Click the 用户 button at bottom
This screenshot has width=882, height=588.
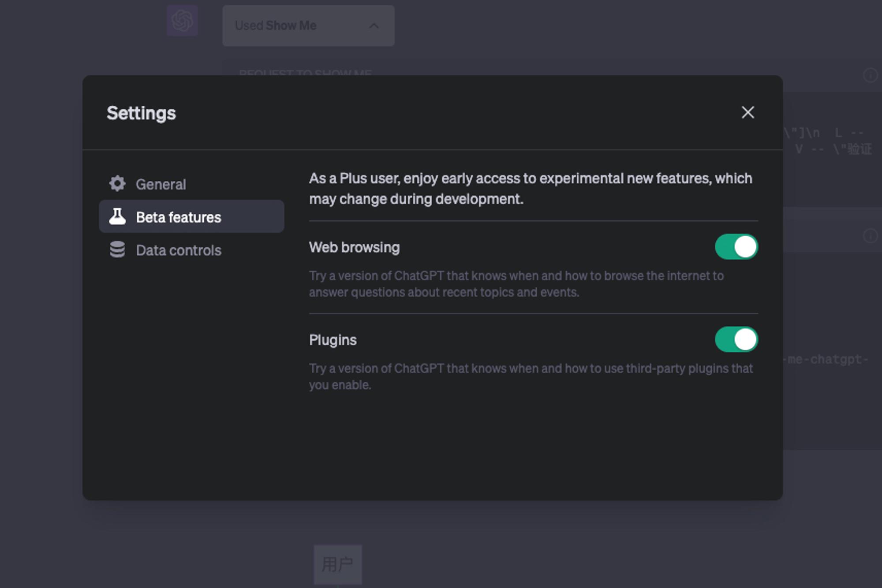(x=338, y=564)
